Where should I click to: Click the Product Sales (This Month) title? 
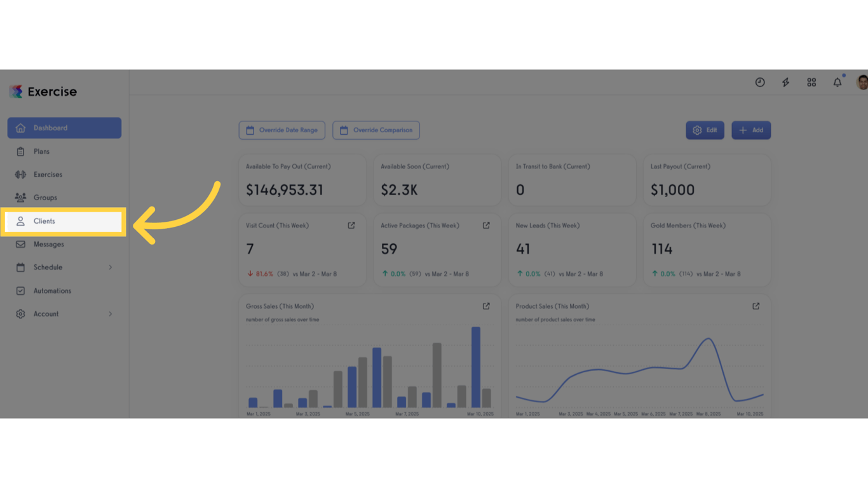coord(552,306)
